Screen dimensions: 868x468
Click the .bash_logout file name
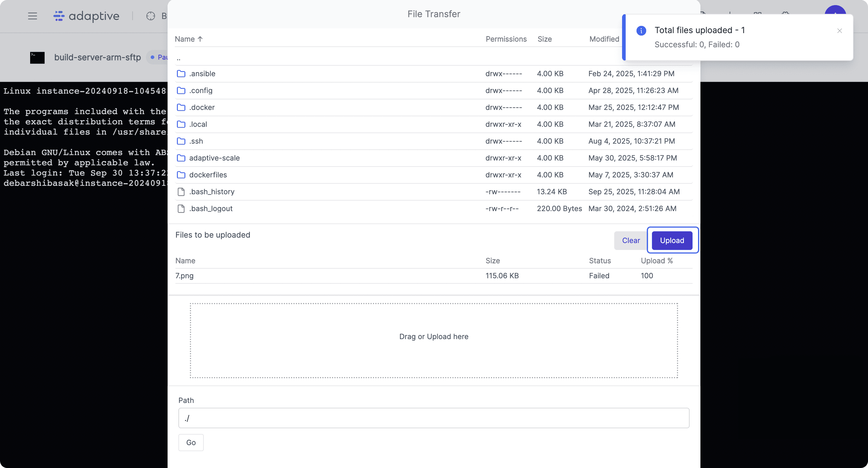pyautogui.click(x=211, y=208)
